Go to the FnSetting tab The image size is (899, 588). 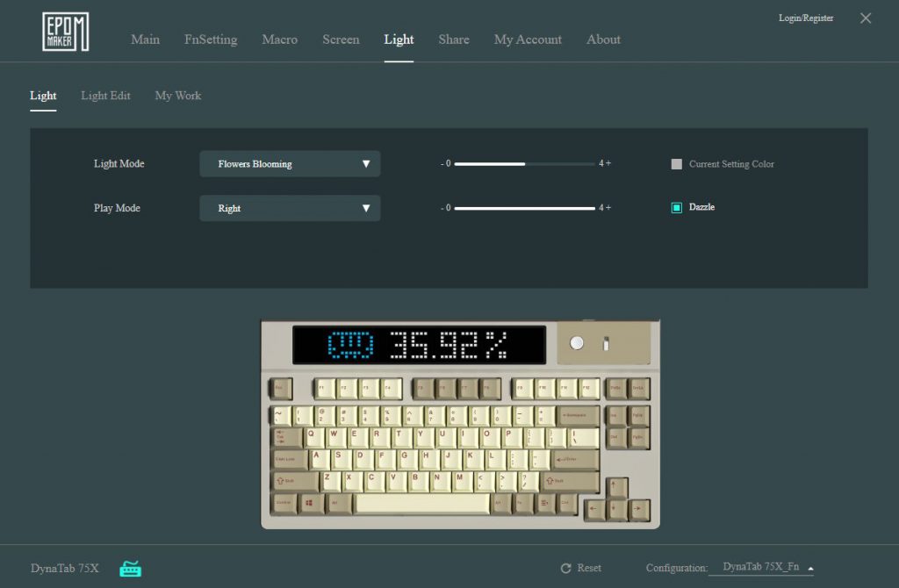[x=211, y=39]
